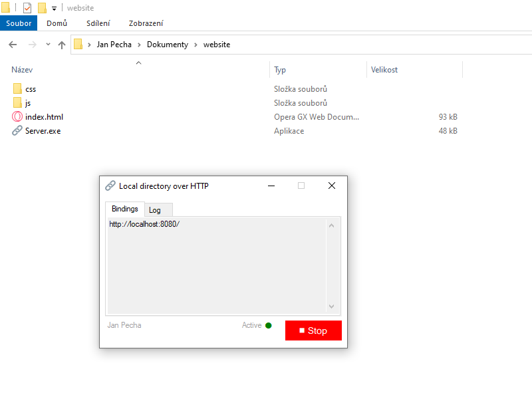Click the link icon in server dialog title
This screenshot has width=532, height=399.
[110, 186]
